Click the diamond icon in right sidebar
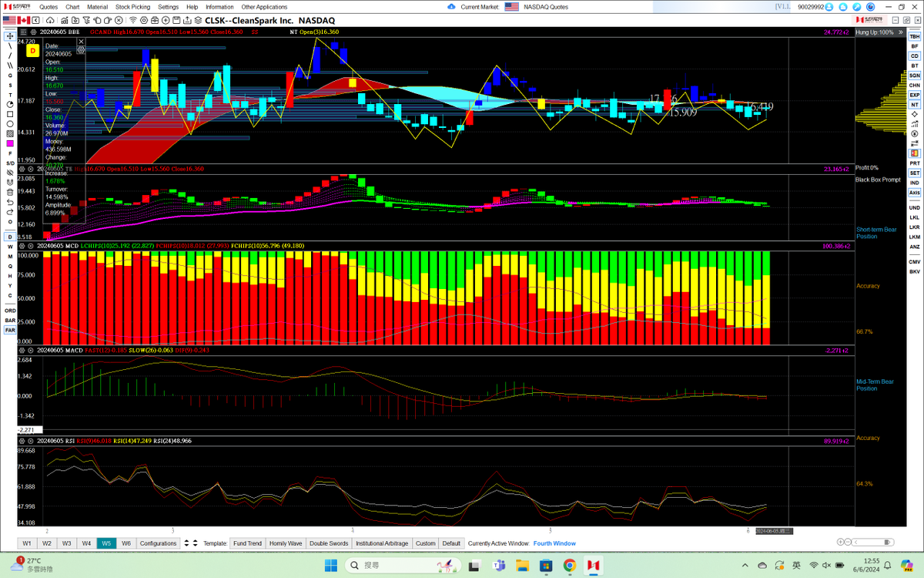Viewport: 924px width, 578px height. click(915, 114)
